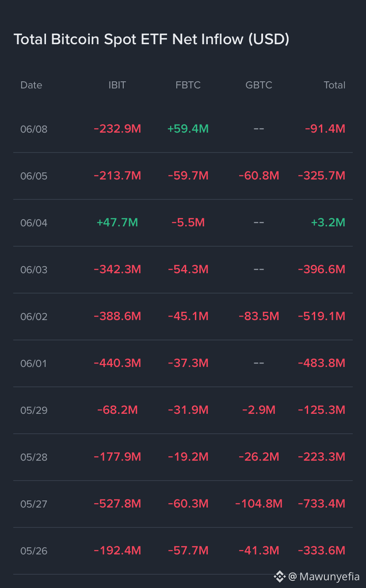Screen dimensions: 366x588
Task: Select the IBIT column header
Action: point(117,85)
